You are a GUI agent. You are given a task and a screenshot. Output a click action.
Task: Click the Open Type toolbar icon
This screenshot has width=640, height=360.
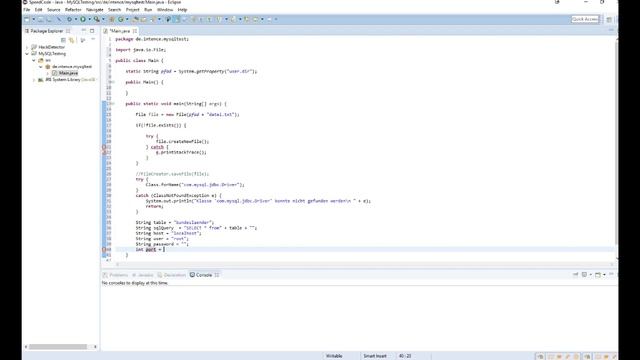pyautogui.click(x=136, y=19)
